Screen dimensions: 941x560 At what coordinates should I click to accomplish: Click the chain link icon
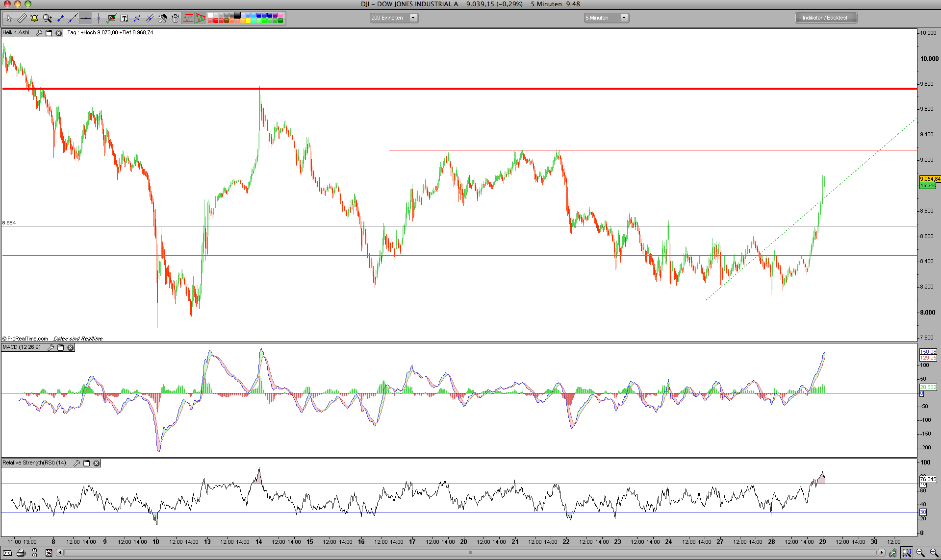point(35,553)
